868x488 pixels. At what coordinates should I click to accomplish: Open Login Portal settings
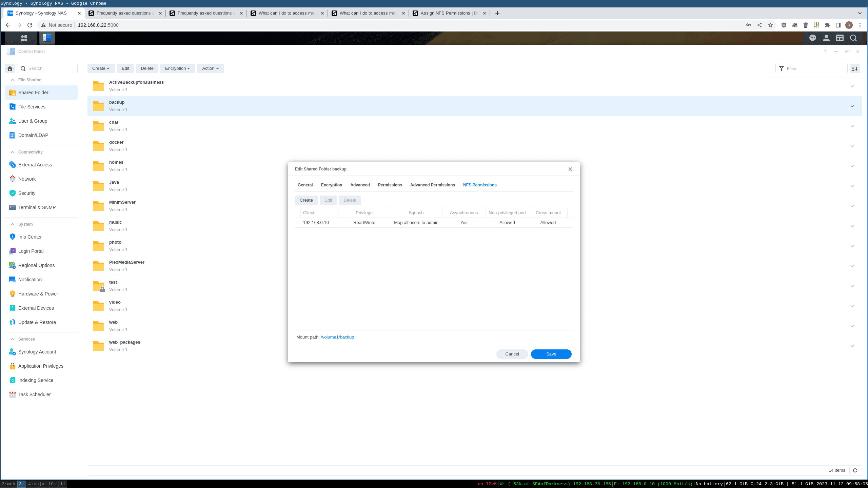[x=41, y=251]
